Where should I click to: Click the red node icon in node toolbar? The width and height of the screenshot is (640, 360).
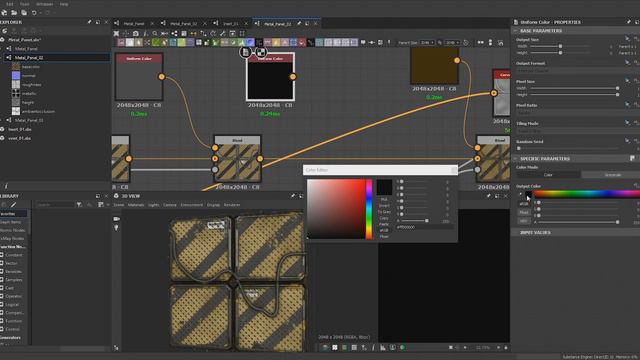pyautogui.click(x=302, y=42)
